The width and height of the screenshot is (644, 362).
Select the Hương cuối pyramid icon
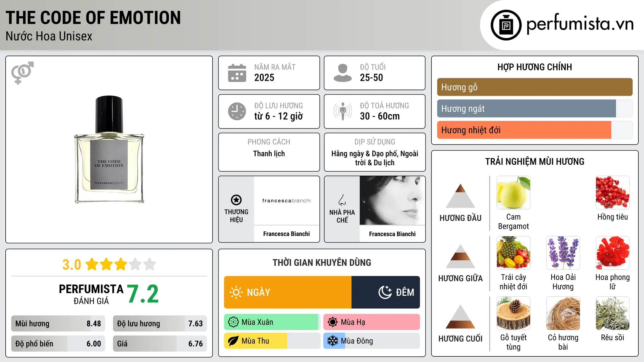(461, 316)
